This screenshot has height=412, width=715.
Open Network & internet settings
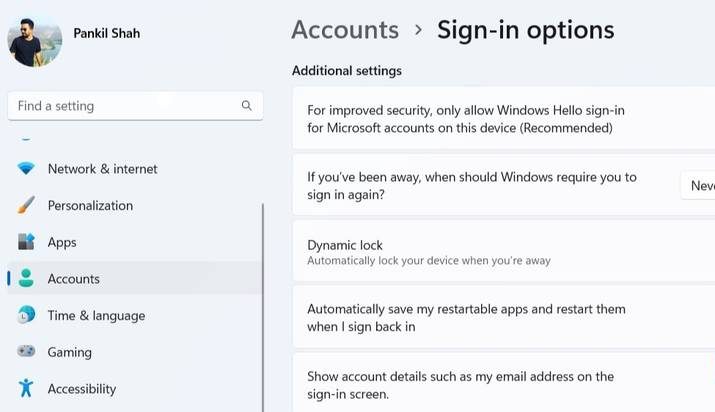[x=135, y=169]
